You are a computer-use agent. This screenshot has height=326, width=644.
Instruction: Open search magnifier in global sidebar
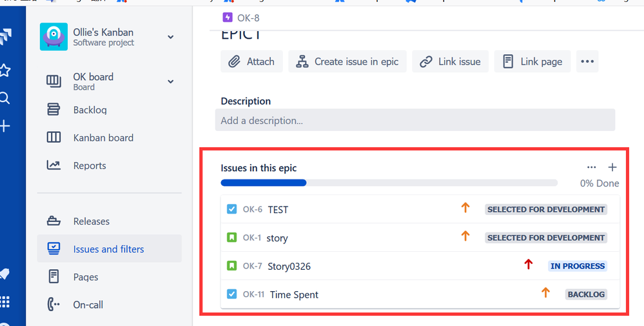point(4,98)
